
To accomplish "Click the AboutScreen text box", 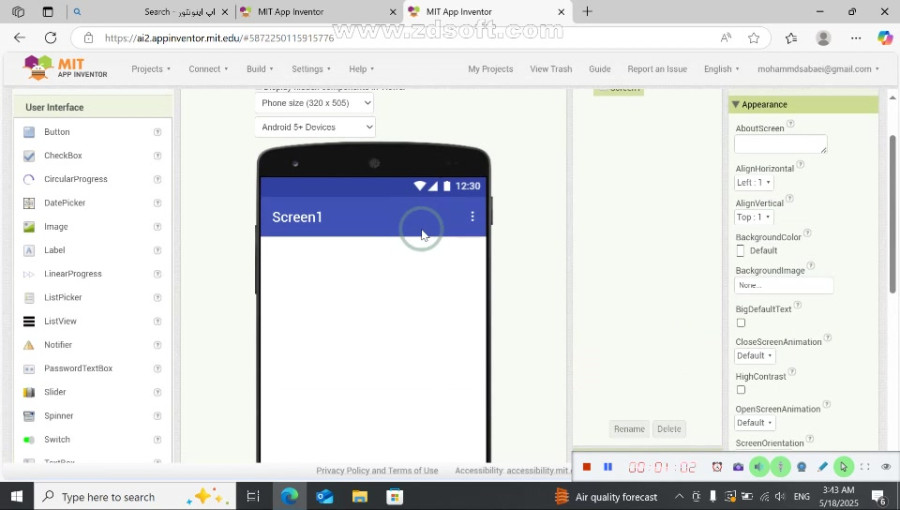I will coord(781,144).
